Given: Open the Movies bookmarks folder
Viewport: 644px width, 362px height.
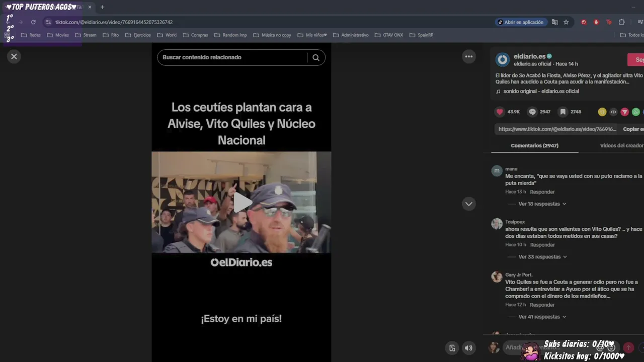Looking at the screenshot, I should pos(58,35).
